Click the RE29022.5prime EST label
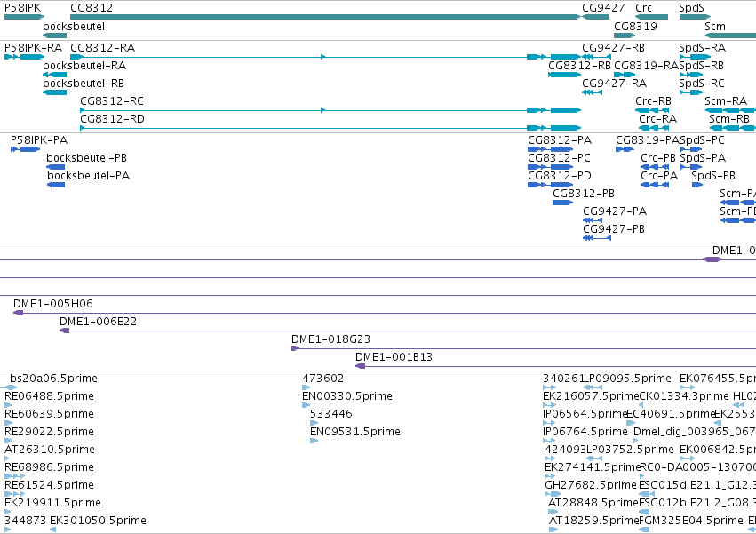756x534 pixels. coord(49,432)
